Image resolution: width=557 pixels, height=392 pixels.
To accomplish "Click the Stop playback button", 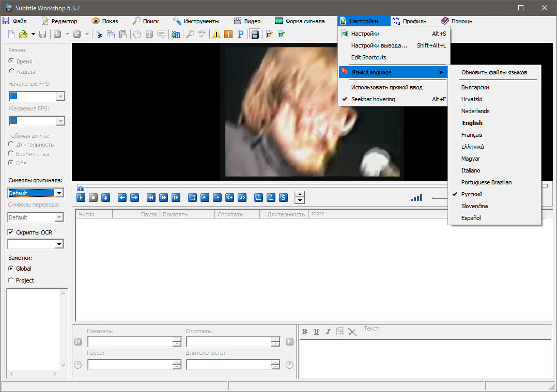I will (94, 197).
